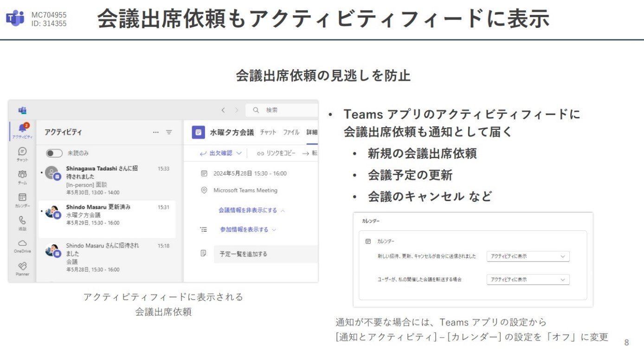Screen dimensions: 644x359
Task: Open the more options menu in アクティビティ header
Action: point(156,132)
